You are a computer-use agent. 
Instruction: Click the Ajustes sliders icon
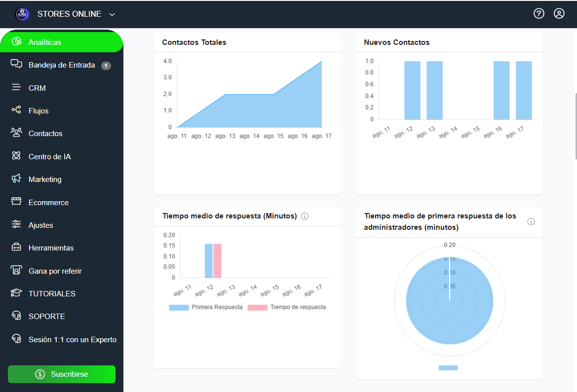pos(16,225)
